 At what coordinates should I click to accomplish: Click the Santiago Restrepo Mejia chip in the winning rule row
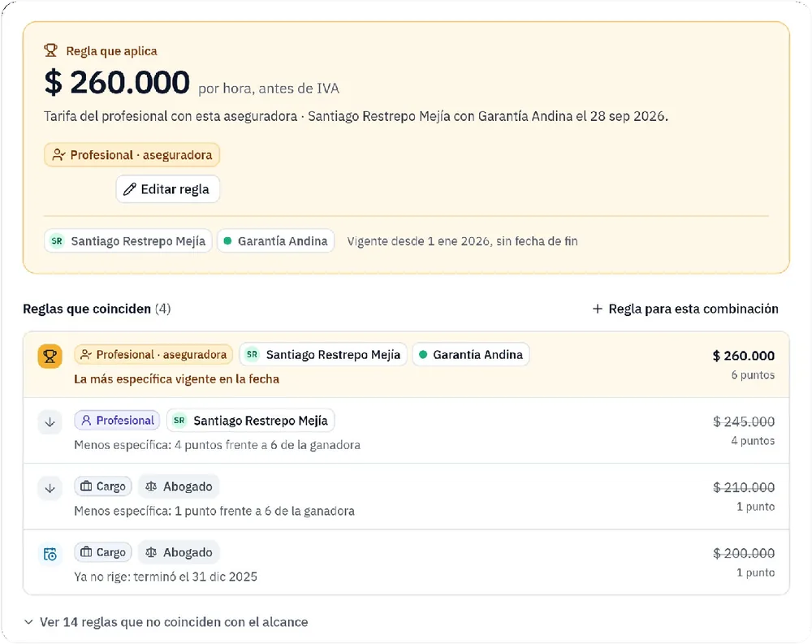coord(323,354)
